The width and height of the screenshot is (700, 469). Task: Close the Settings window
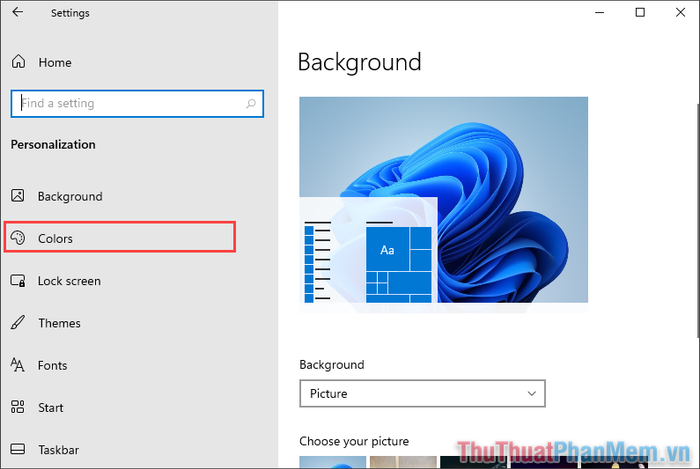680,12
